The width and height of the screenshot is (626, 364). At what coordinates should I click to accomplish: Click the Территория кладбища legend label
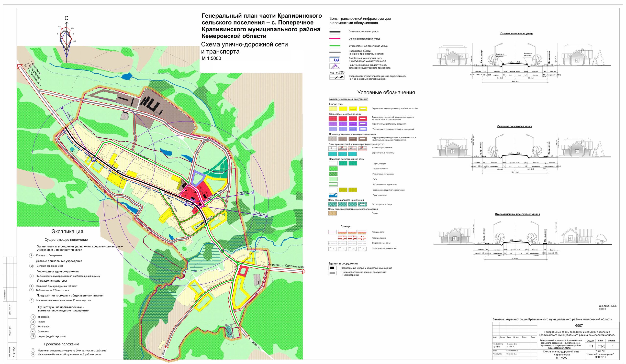click(x=382, y=205)
